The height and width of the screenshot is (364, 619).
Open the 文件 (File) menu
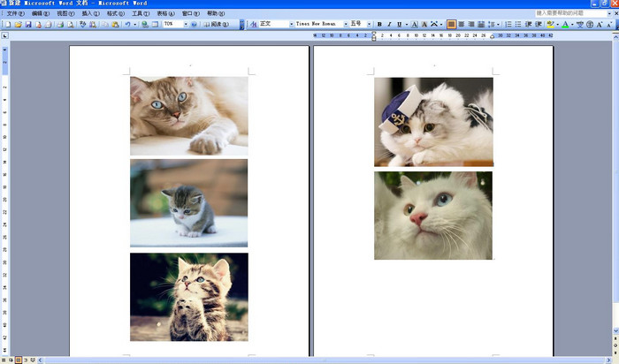tap(15, 14)
